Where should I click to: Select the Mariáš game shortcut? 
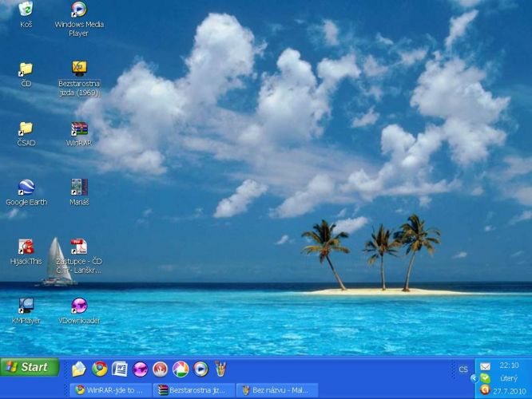[x=79, y=192]
